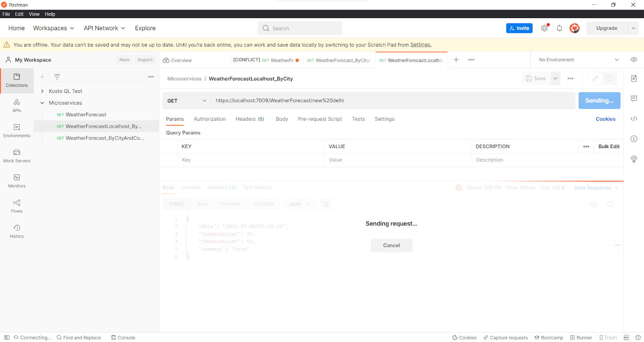Open the Collections sidebar panel

[x=17, y=80]
